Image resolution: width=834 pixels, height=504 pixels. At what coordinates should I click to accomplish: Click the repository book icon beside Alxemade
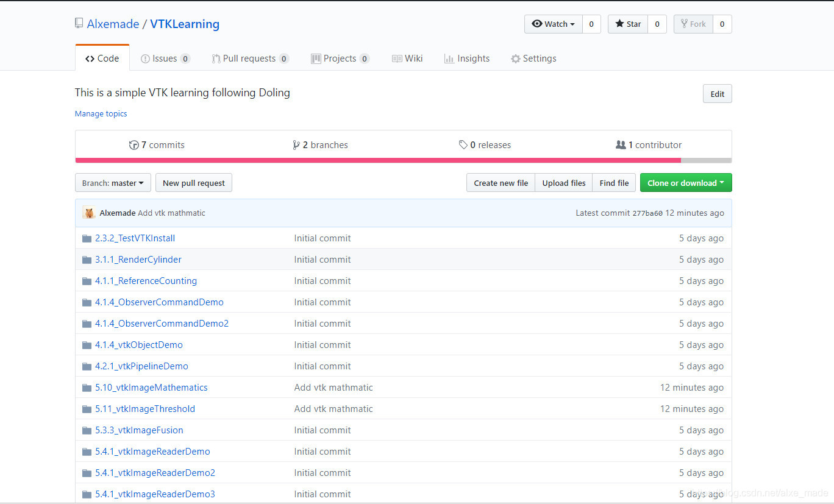(x=79, y=24)
